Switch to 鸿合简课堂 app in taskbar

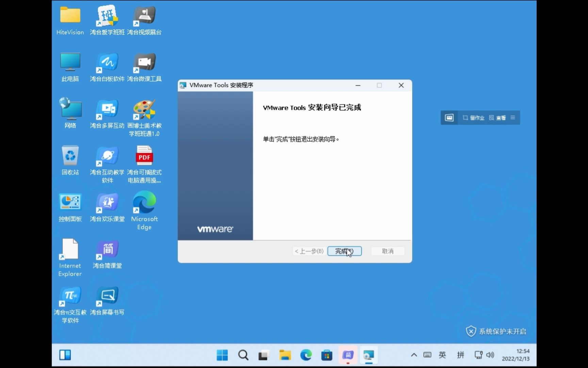[348, 355]
